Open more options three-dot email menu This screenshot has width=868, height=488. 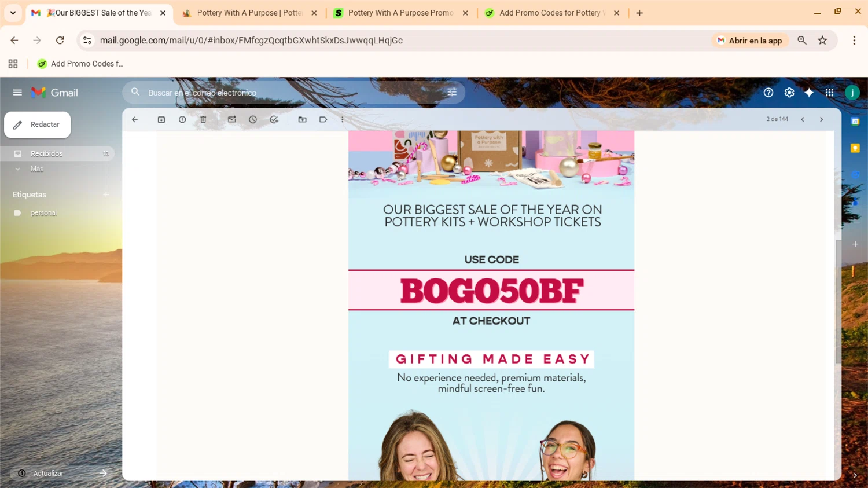tap(343, 119)
